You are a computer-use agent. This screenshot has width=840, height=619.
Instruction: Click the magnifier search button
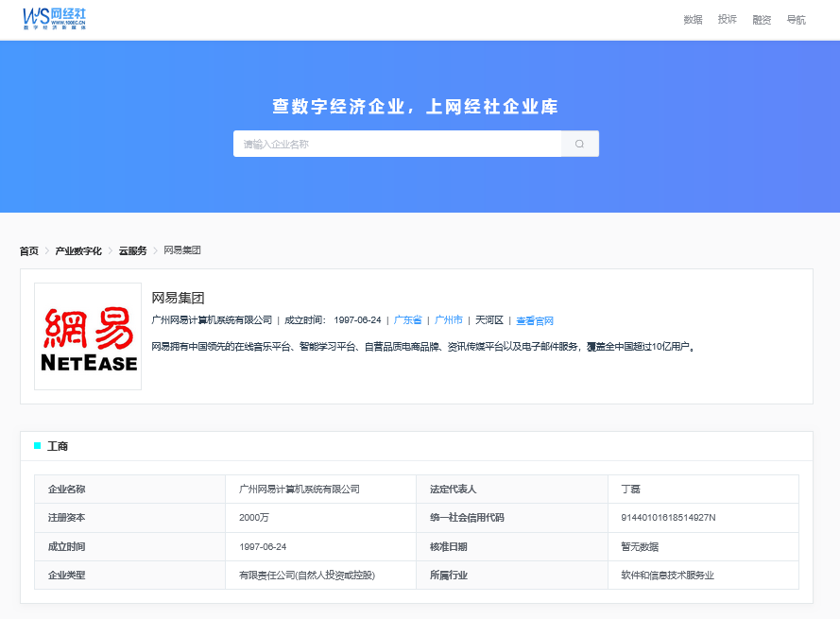point(579,144)
